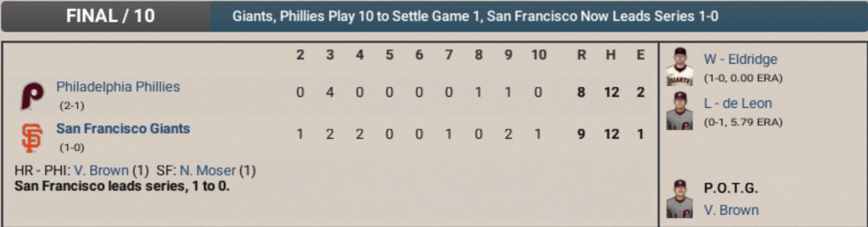This screenshot has width=868, height=227.
Task: Click the Phillies 4-run third inning score
Action: pos(330,93)
